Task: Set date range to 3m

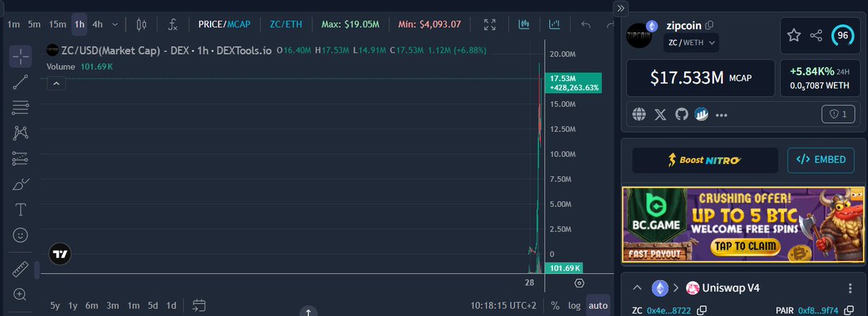Action: [113, 305]
